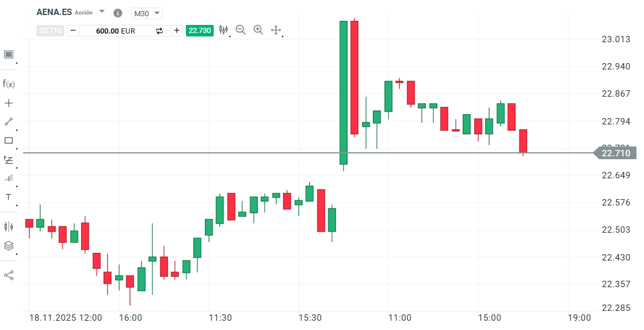Image resolution: width=644 pixels, height=330 pixels.
Task: Increase the trade amount with plus
Action: coord(177,31)
